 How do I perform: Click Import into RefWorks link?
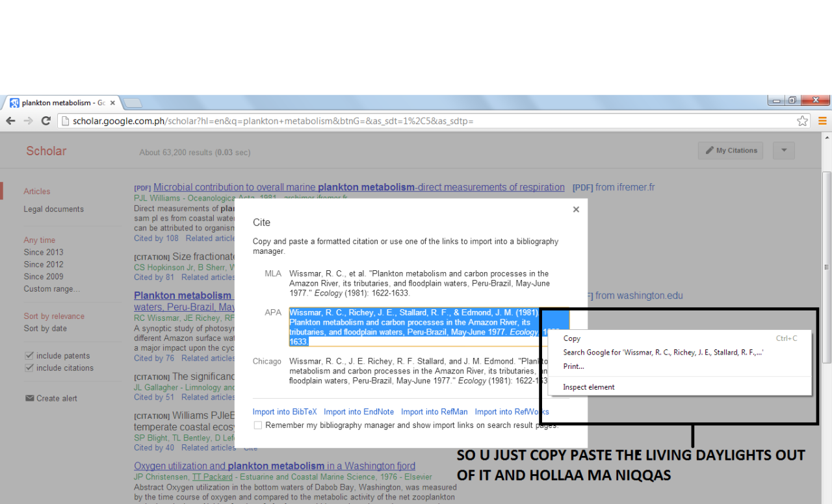(x=512, y=412)
